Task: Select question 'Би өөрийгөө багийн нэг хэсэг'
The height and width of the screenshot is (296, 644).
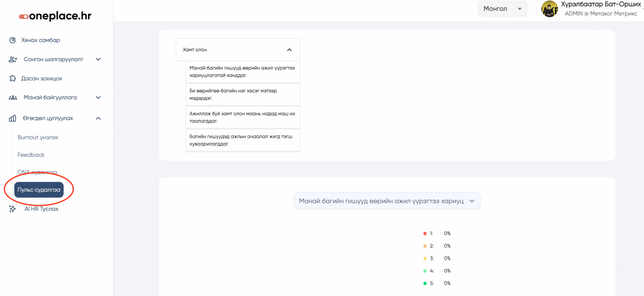Action: point(242,94)
